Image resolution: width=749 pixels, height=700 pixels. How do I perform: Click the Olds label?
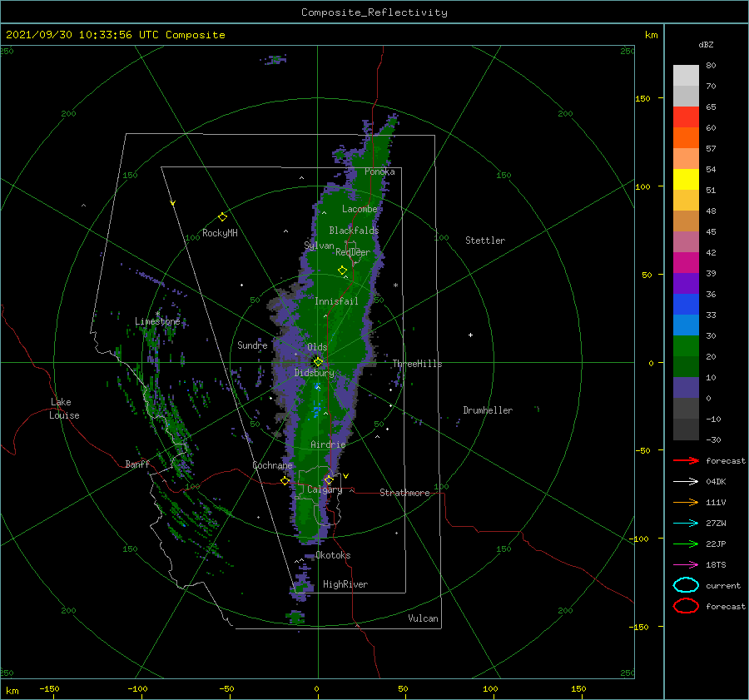[317, 347]
